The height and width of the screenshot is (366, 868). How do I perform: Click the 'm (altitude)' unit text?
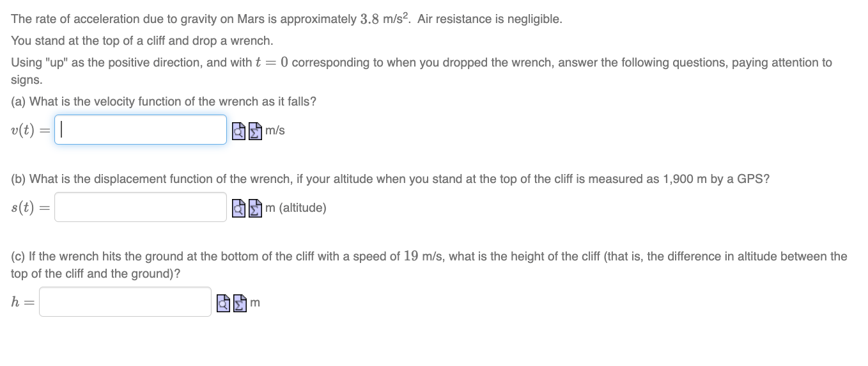click(x=295, y=208)
